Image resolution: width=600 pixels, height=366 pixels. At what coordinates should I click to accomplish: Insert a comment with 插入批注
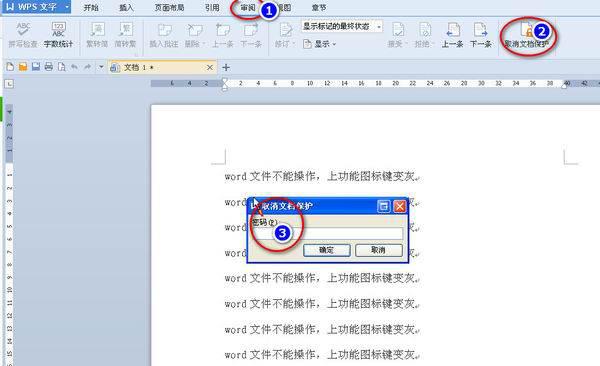[x=164, y=34]
